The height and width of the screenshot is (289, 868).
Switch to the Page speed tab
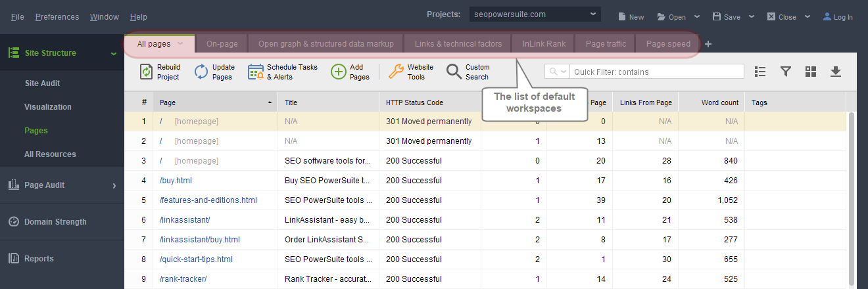pos(668,44)
